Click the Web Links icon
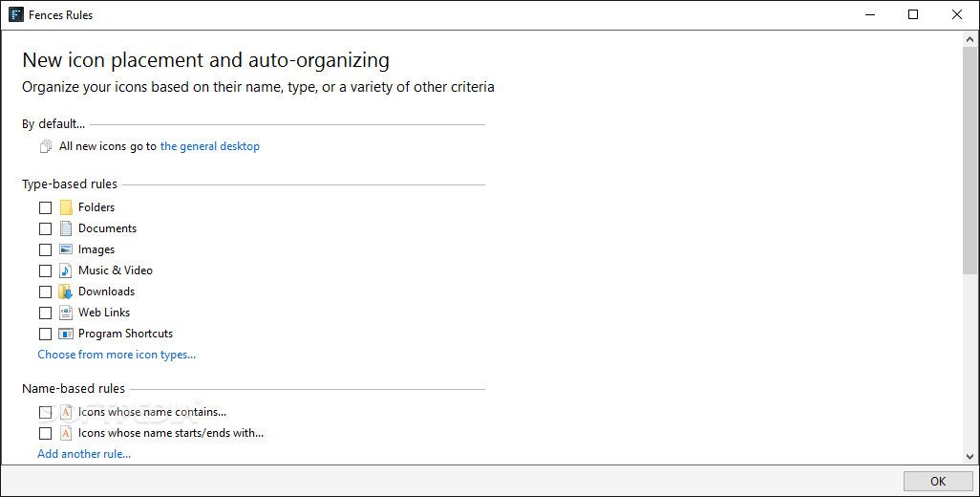This screenshot has width=980, height=497. [x=66, y=313]
